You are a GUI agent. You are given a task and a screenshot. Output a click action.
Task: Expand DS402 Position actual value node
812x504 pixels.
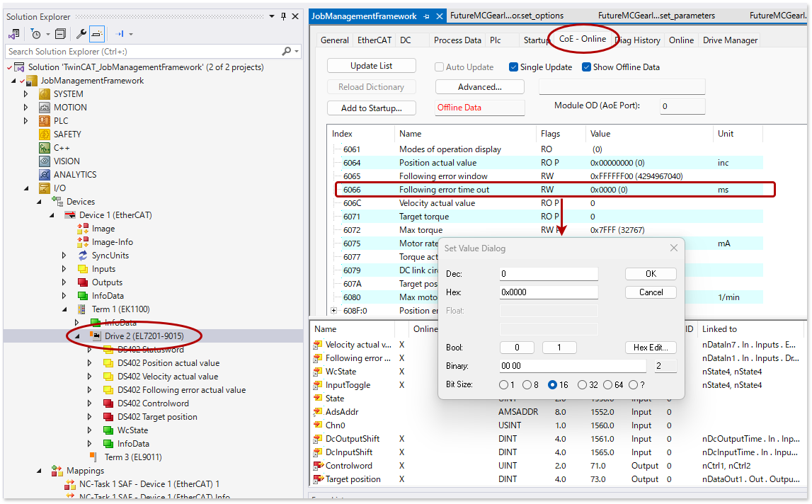[x=90, y=363]
